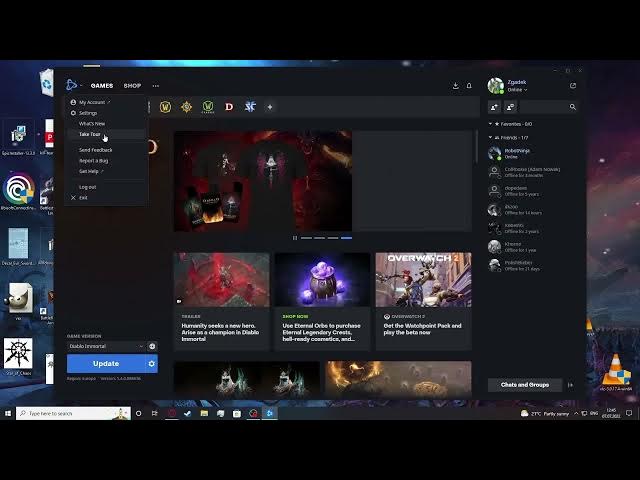Viewport: 640px width, 480px height.
Task: Click the Recycle Bin desktop icon
Action: point(47,82)
